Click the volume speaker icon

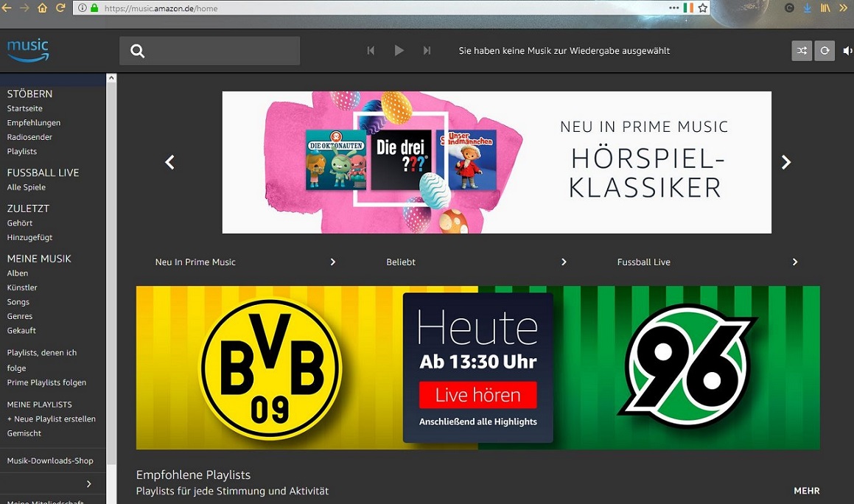[848, 51]
